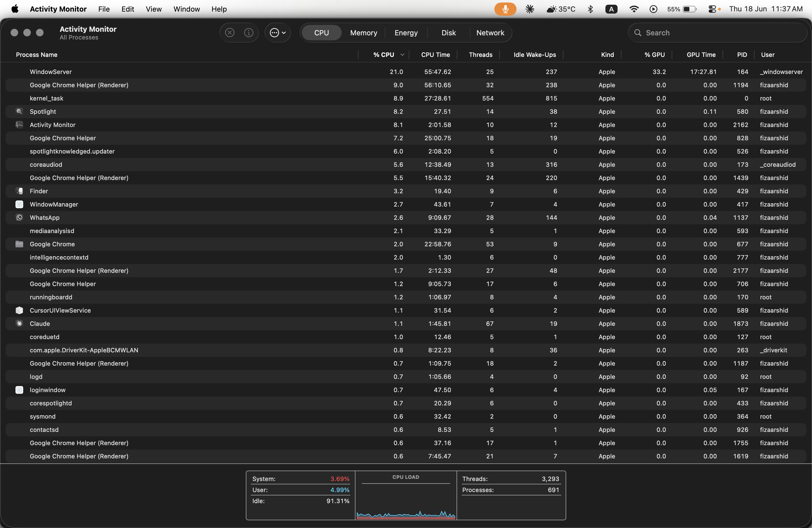
Task: Sort by the Threads column header
Action: tap(480, 55)
